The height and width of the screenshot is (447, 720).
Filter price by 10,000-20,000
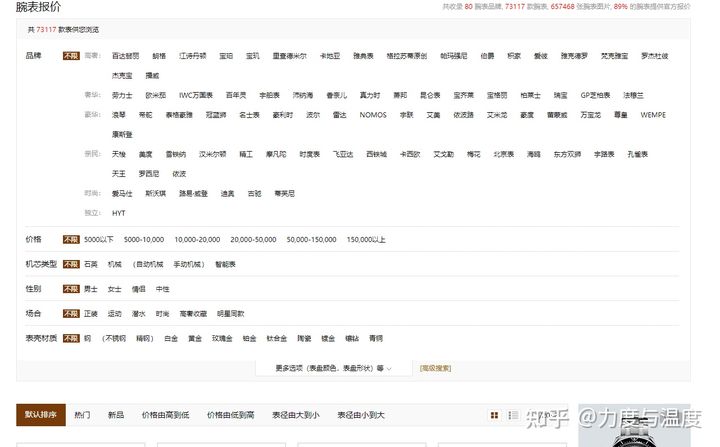[197, 240]
